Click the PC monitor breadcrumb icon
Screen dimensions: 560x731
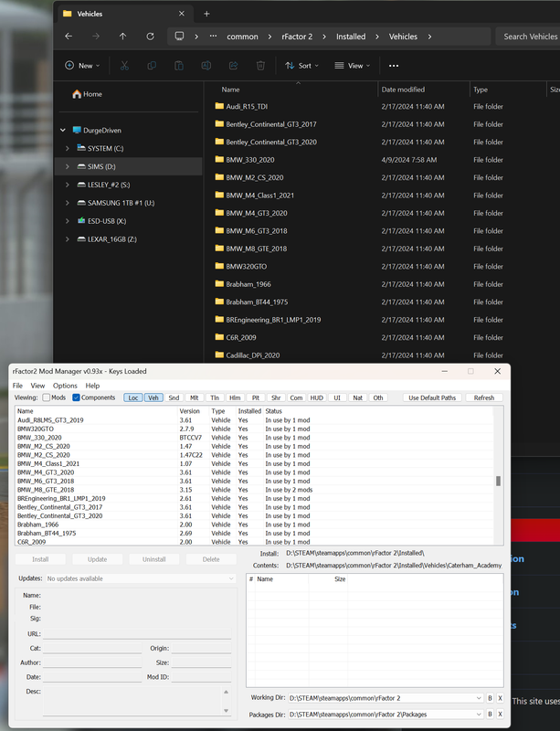179,37
